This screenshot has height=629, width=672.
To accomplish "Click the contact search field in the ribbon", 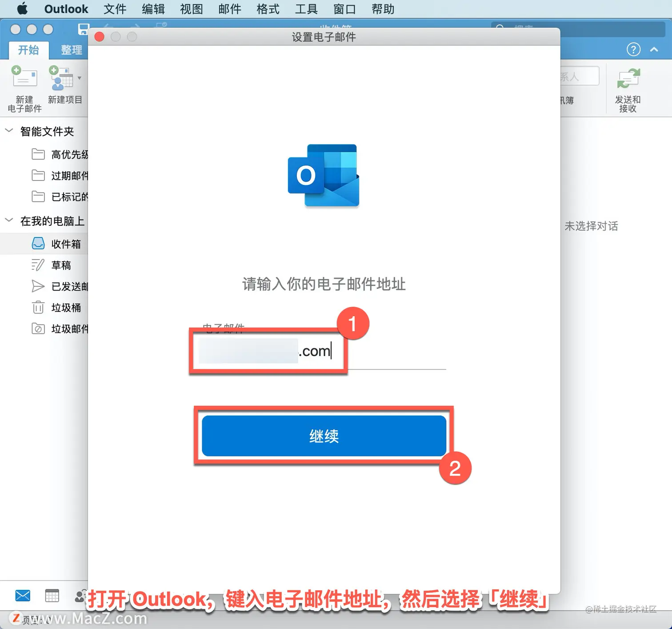I will (580, 76).
